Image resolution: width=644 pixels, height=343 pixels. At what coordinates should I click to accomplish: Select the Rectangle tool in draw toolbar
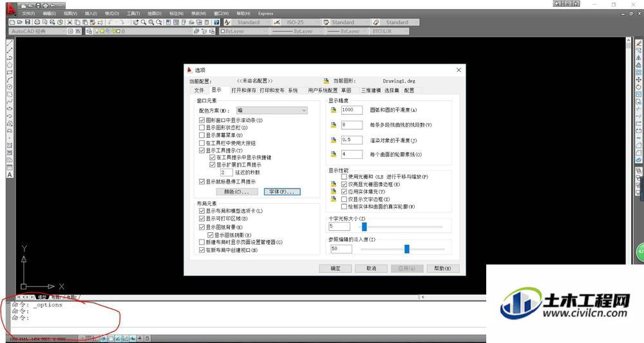[x=10, y=72]
